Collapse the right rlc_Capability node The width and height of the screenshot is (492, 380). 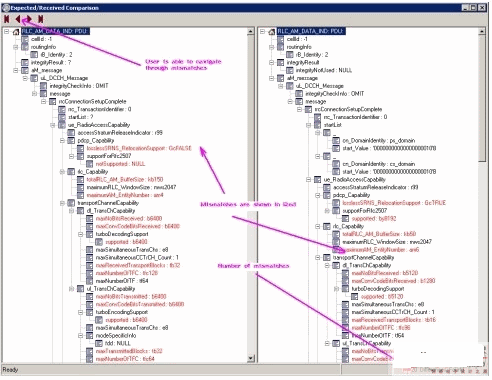[318, 226]
